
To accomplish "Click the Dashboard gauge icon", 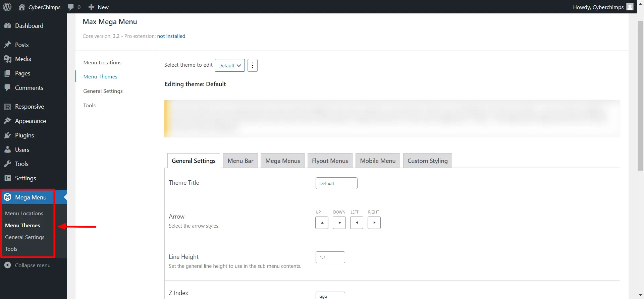I will [7, 26].
